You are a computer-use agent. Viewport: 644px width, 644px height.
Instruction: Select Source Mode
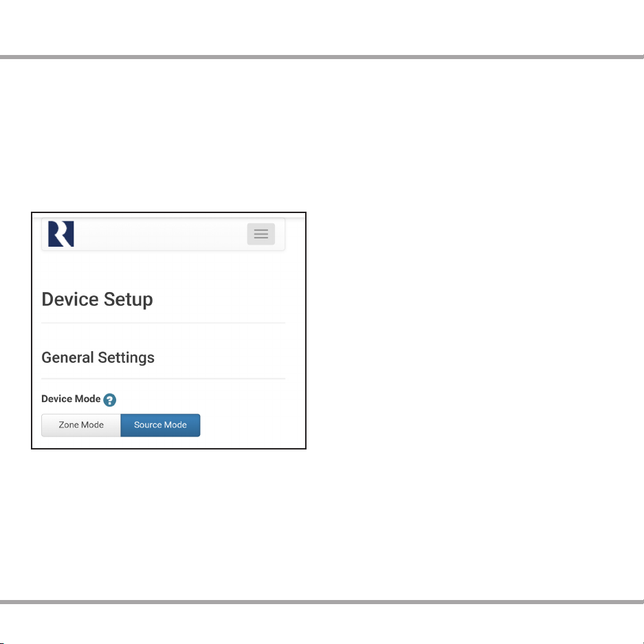pyautogui.click(x=160, y=425)
